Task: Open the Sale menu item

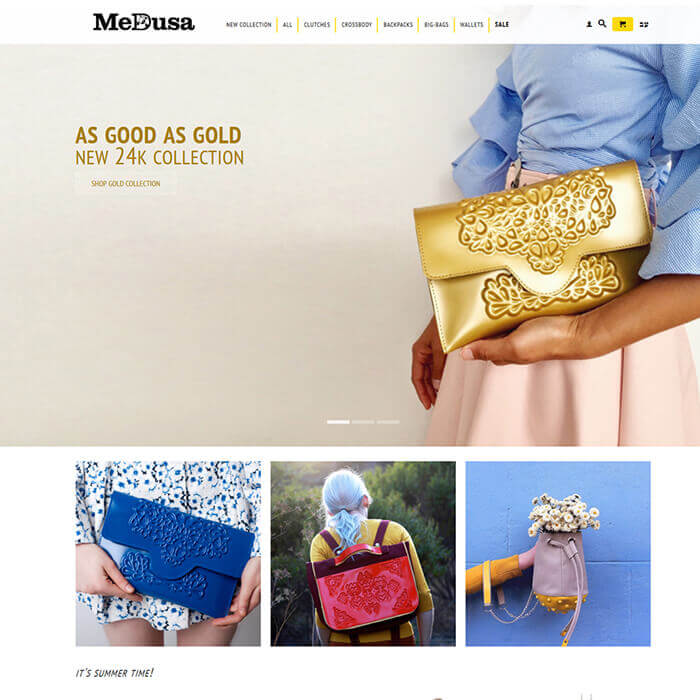Action: 502,25
